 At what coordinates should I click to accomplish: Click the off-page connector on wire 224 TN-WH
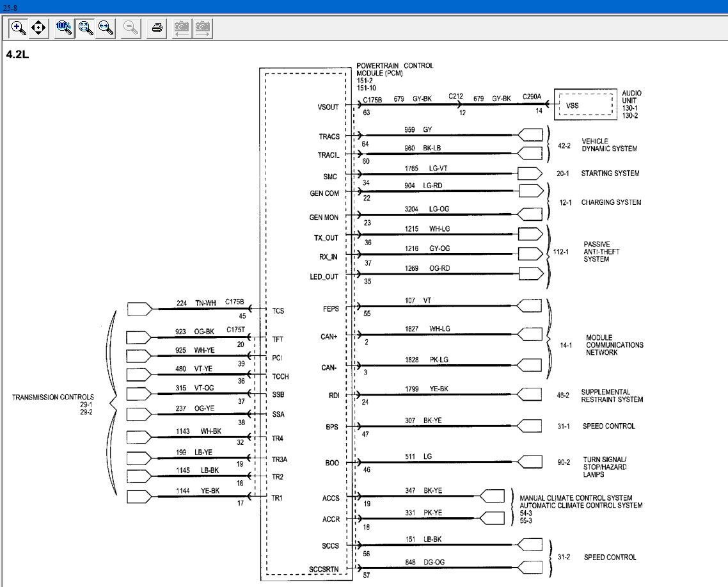139,309
